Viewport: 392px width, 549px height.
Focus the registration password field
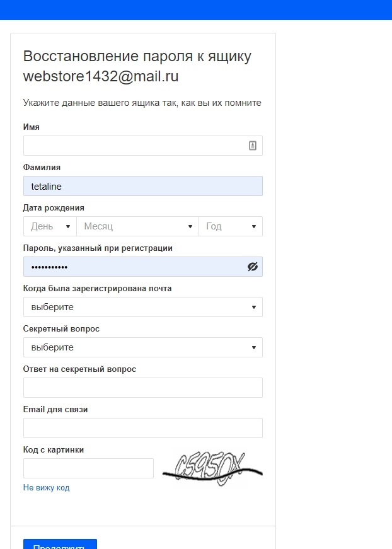[143, 267]
